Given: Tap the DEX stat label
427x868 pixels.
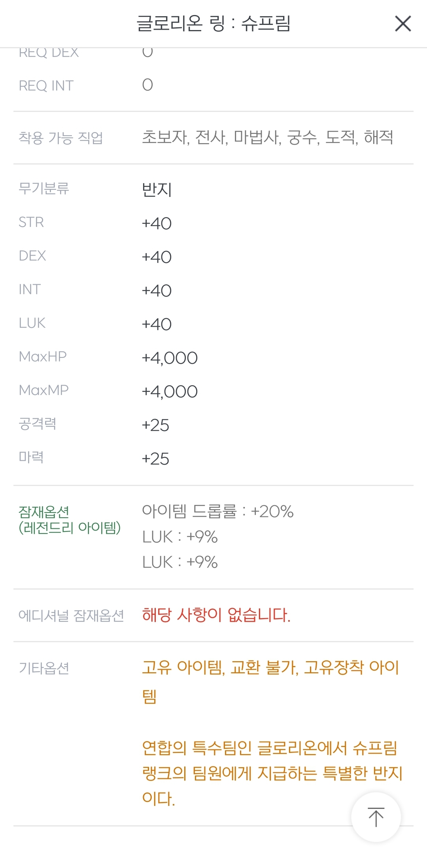Looking at the screenshot, I should (x=32, y=256).
